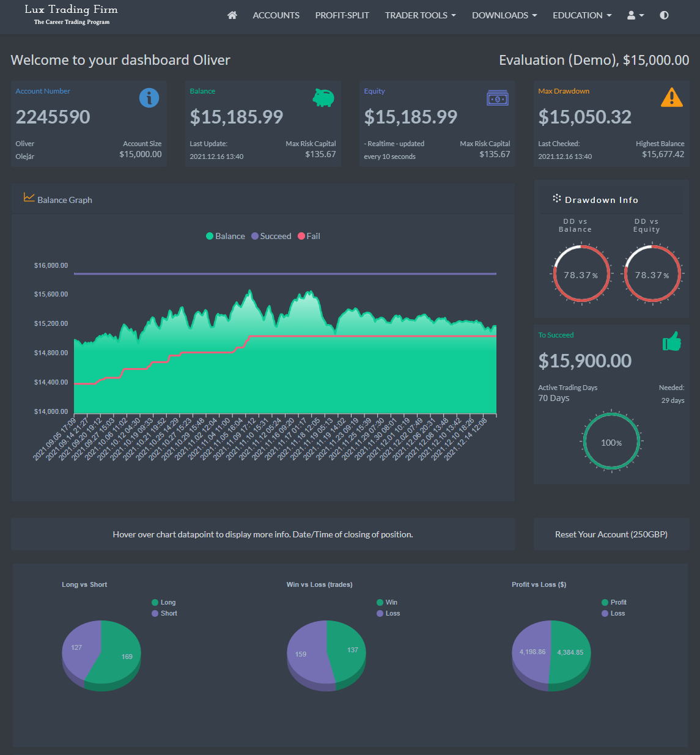Expand the DOWNLOADS menu
The height and width of the screenshot is (755, 700).
click(504, 15)
